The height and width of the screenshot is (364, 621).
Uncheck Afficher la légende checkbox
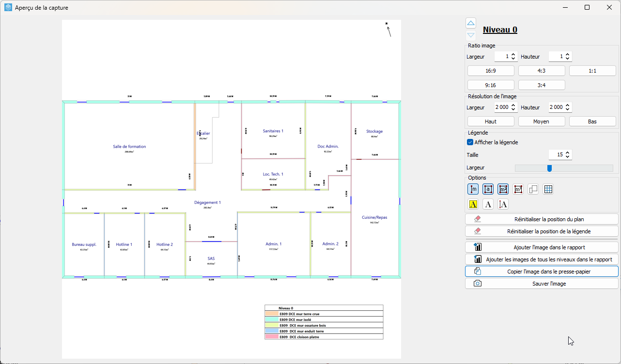[x=470, y=142]
